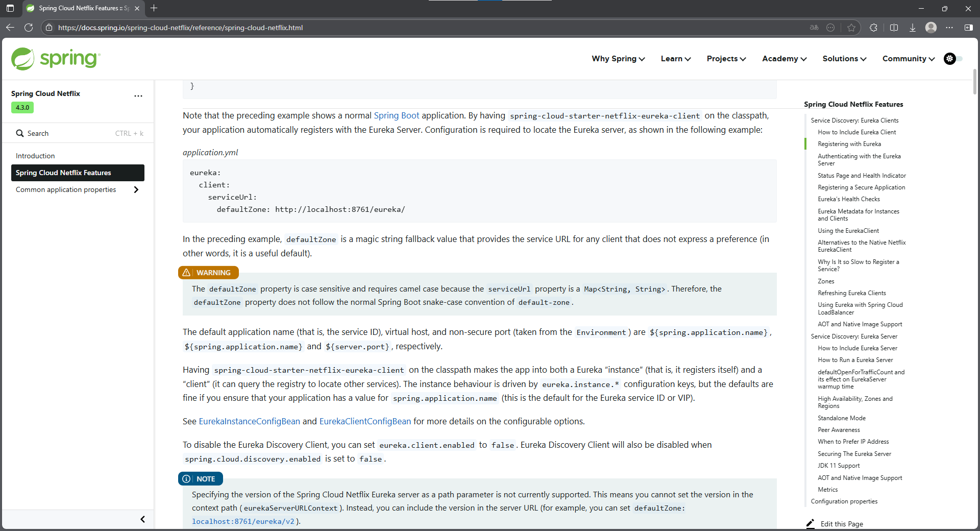980x531 pixels.
Task: Open browser profile avatar
Action: 931,28
